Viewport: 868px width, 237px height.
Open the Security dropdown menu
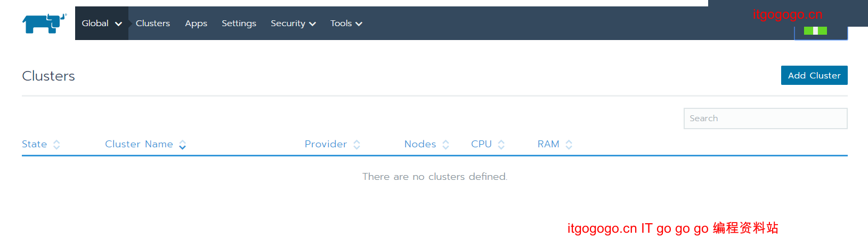coord(293,23)
